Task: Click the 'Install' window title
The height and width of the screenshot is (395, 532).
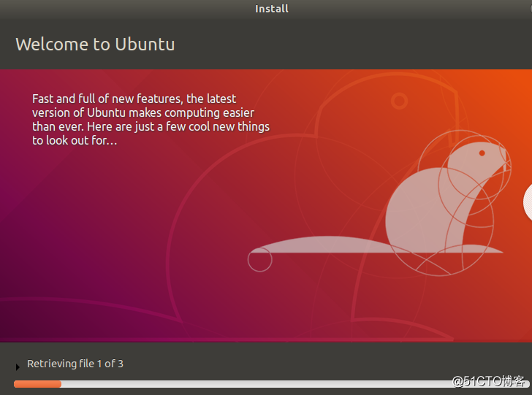Action: coord(271,9)
